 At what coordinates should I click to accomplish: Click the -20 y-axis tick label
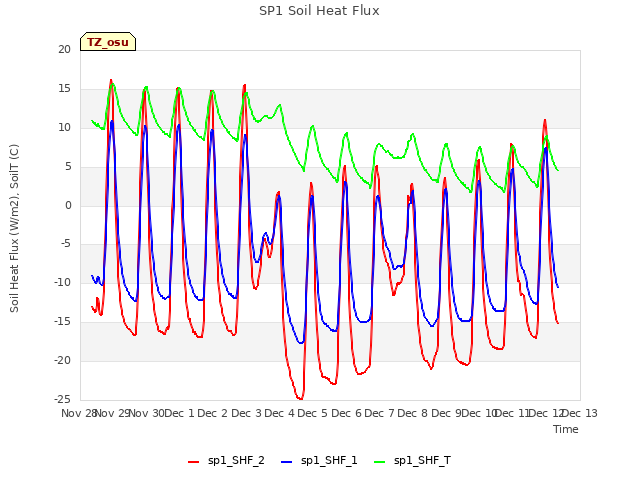(62, 360)
